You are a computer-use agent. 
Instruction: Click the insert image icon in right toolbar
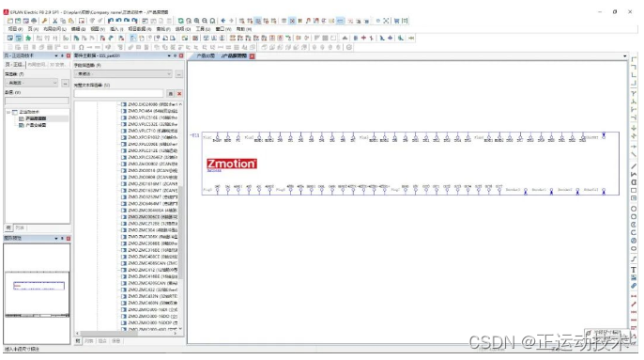click(x=634, y=277)
